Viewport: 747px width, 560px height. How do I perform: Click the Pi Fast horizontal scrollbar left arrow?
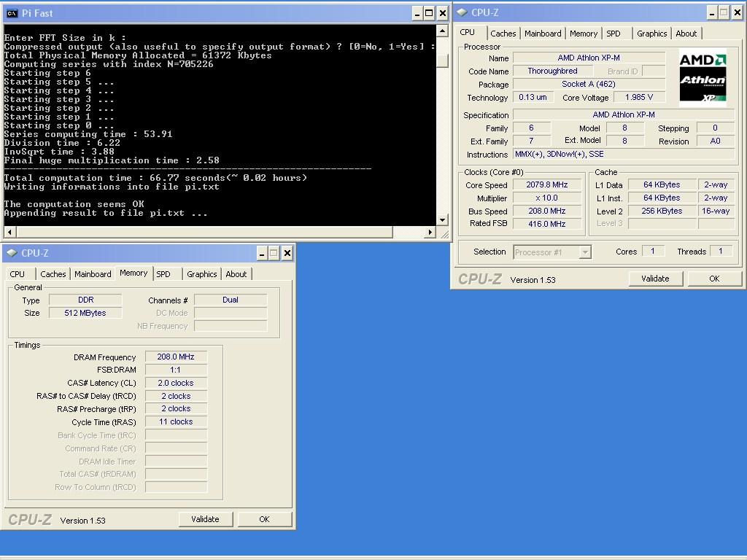pos(10,232)
